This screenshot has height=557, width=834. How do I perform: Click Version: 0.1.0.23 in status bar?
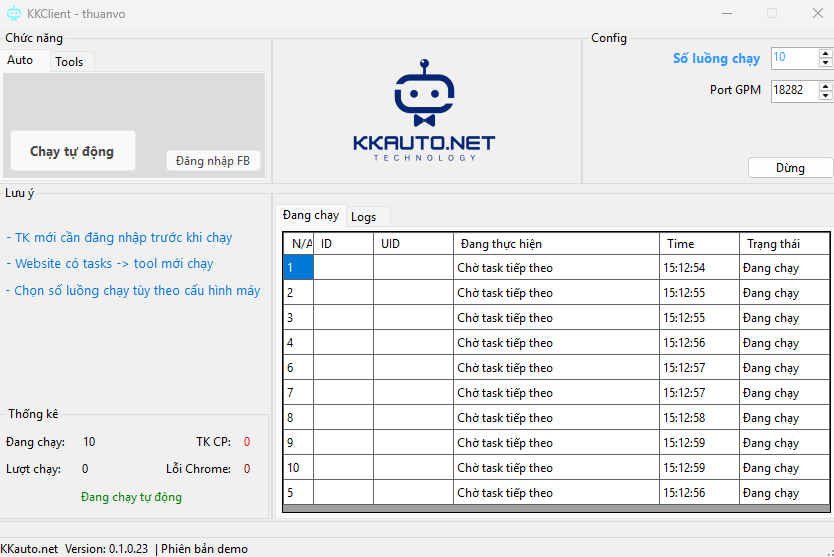pyautogui.click(x=106, y=548)
